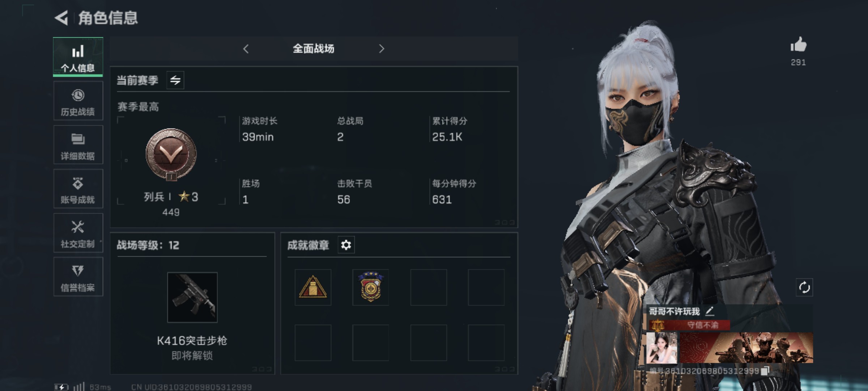Screen dimensions: 868x391
Task: Select the triangle bottle achievement badge
Action: [x=313, y=287]
